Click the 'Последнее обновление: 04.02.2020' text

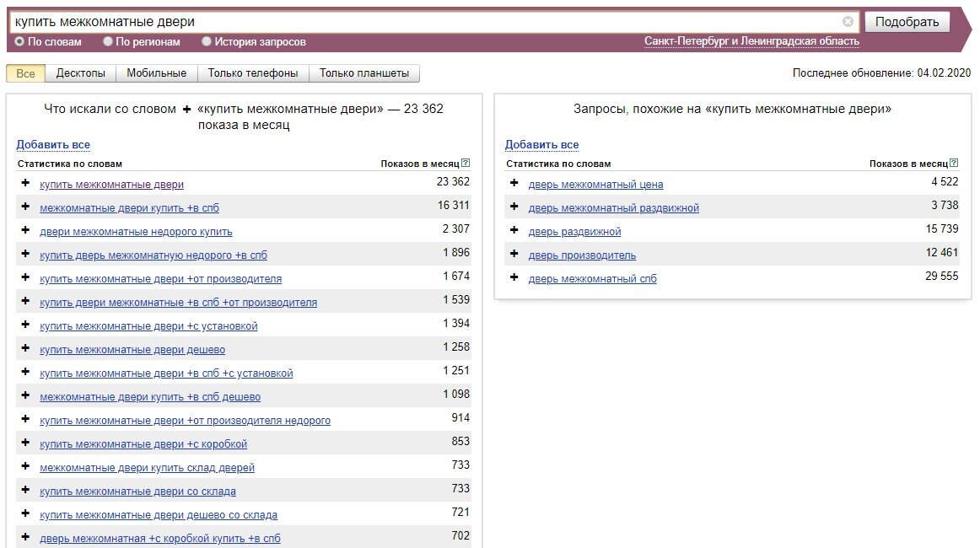pos(882,73)
